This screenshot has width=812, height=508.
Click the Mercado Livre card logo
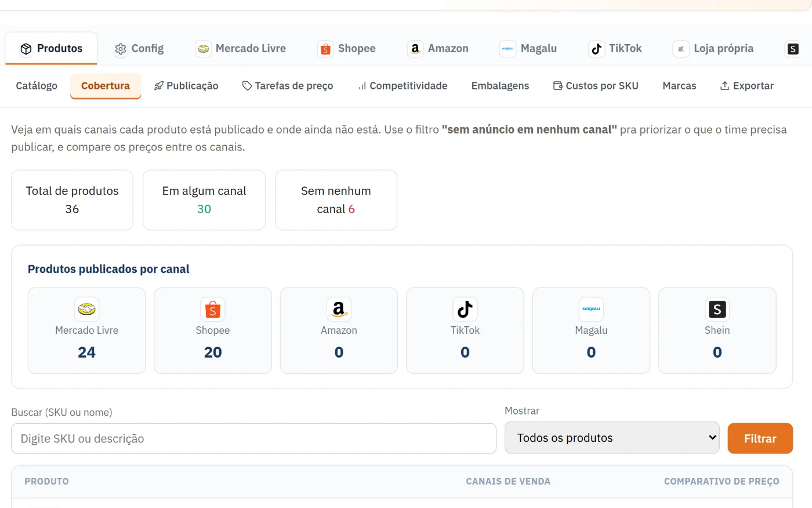[87, 309]
